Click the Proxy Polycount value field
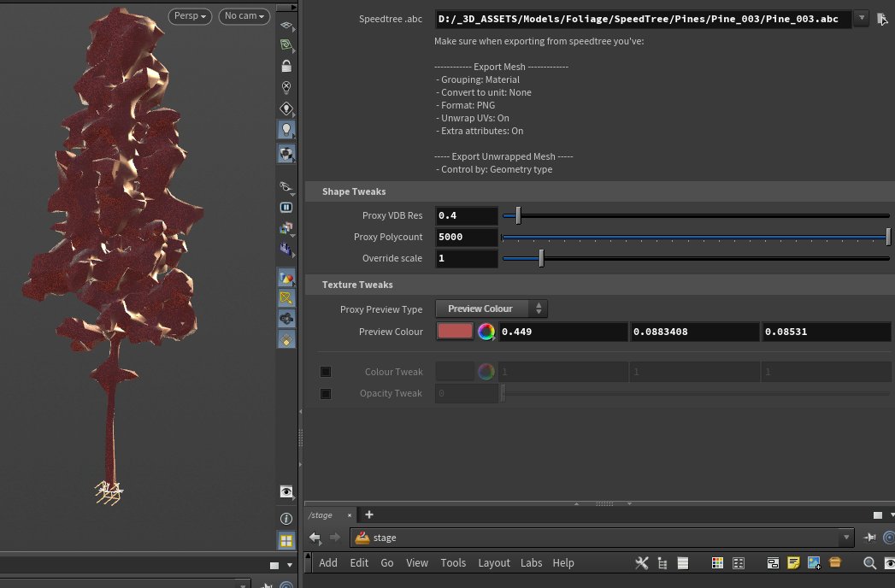The image size is (895, 588). (x=466, y=237)
